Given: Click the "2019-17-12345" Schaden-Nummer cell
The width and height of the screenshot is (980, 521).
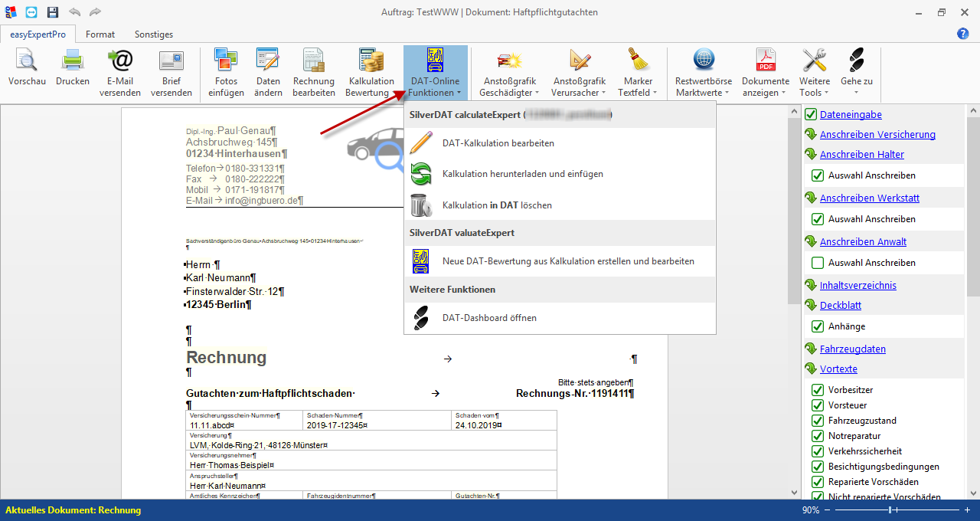Looking at the screenshot, I should pyautogui.click(x=377, y=421).
